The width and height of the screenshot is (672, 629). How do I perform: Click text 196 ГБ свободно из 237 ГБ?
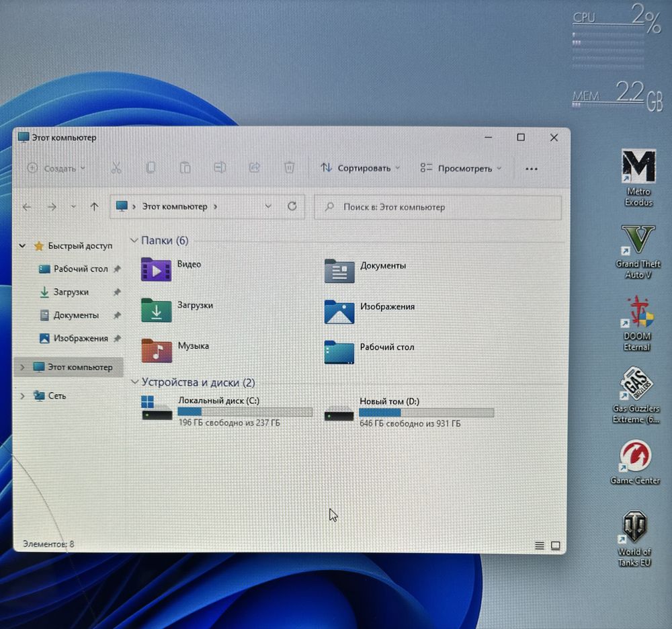coord(229,423)
